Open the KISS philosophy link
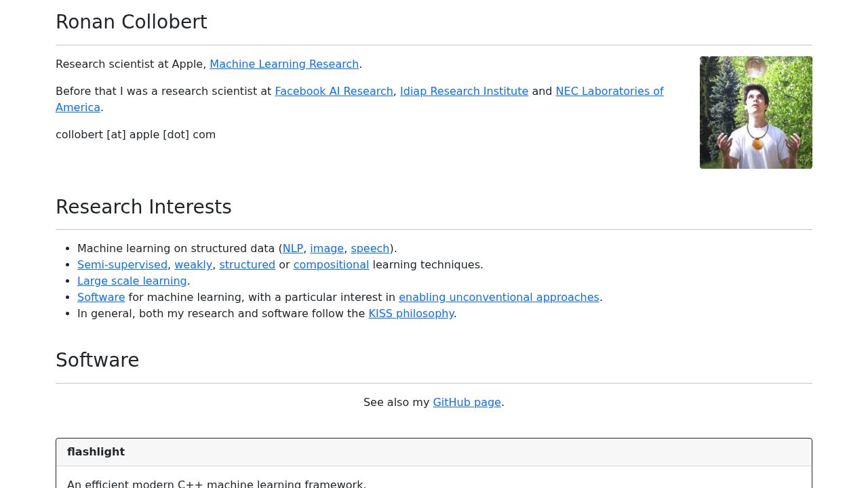Image resolution: width=868 pixels, height=488 pixels. 411,313
